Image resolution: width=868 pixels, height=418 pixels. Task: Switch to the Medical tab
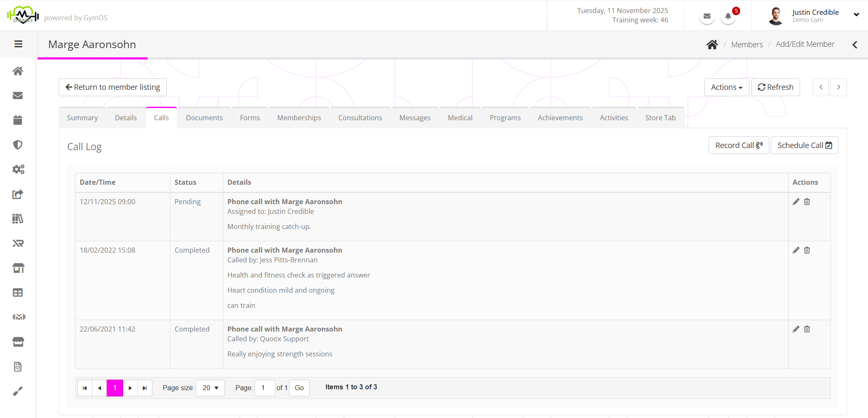[x=460, y=118]
